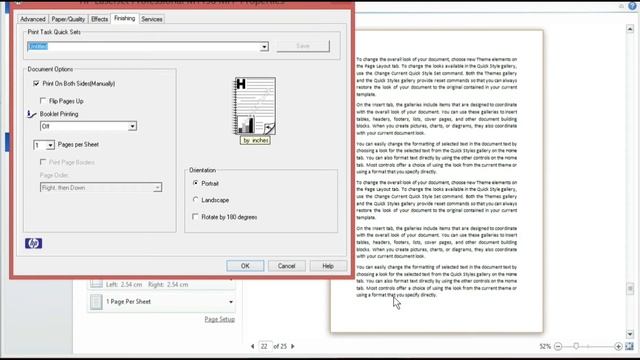The width and height of the screenshot is (640, 360).
Task: Click the margins icon beside Left 2.54 cm
Action: (96, 284)
